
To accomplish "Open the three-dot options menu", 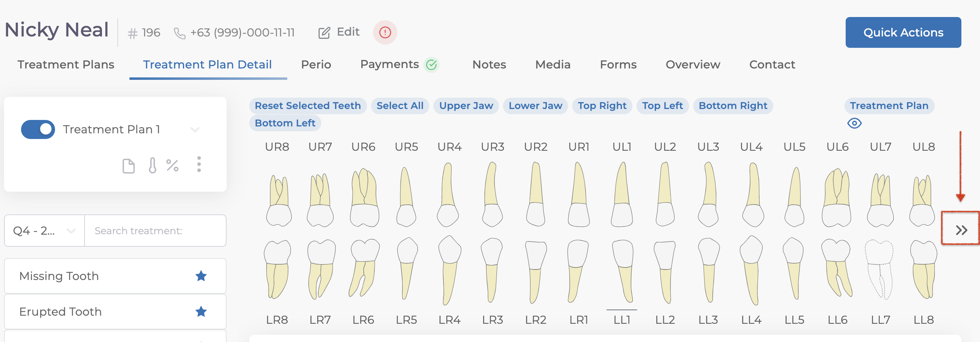I will point(199,165).
